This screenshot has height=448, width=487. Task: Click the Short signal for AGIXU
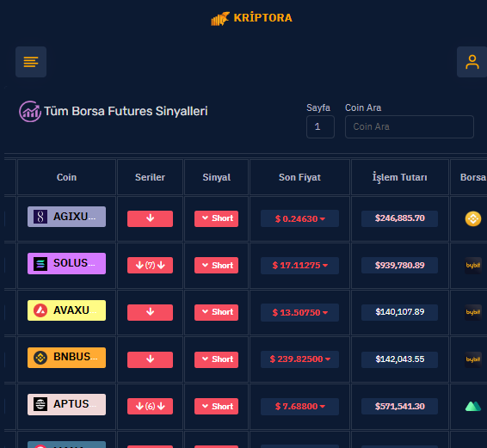coord(216,218)
